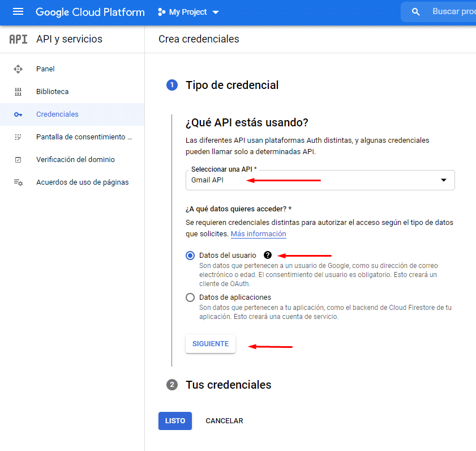Click the domain verification checkbox icon

pos(18,160)
